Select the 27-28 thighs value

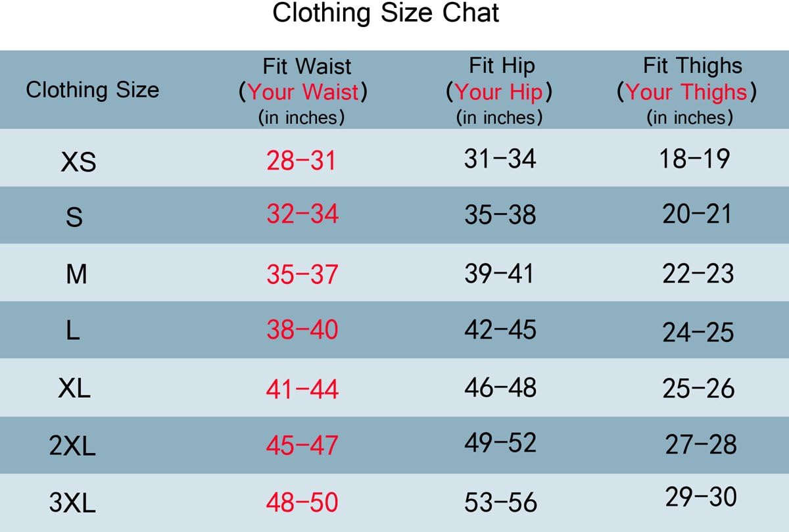[701, 445]
